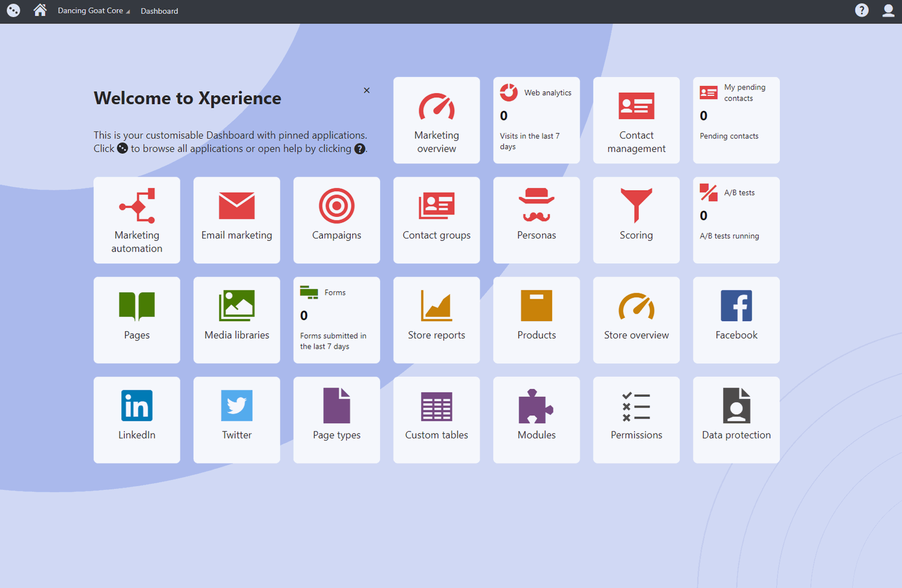Expand the Dancing Goat Core site selector
The width and height of the screenshot is (902, 588).
[93, 11]
